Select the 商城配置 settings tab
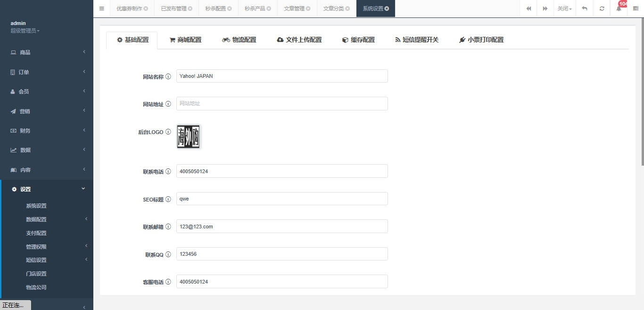Screen dimensions: 644x310 coord(185,40)
